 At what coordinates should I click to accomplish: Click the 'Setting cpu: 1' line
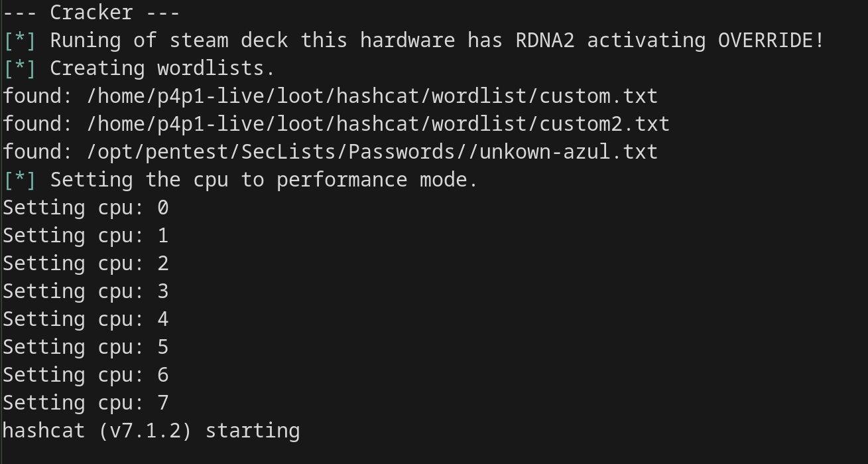86,235
